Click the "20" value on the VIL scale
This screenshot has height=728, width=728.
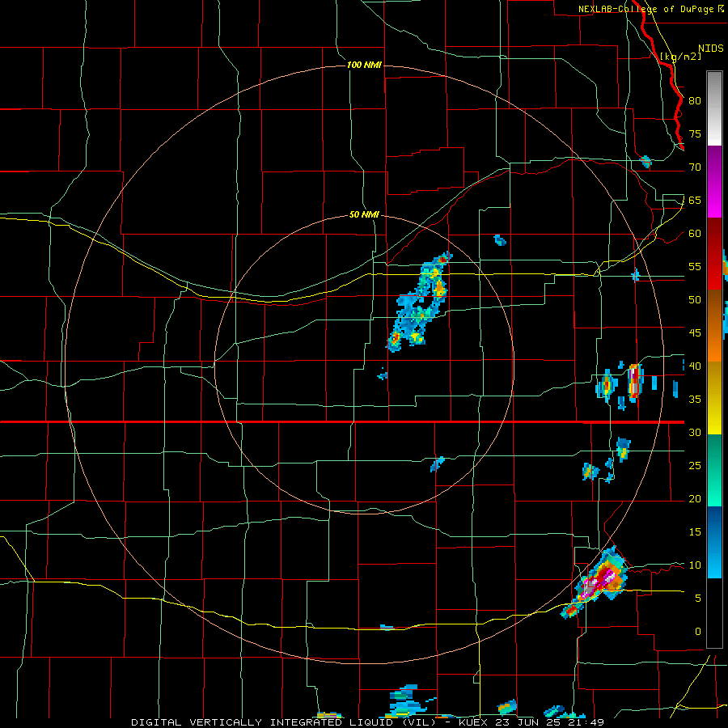point(695,498)
